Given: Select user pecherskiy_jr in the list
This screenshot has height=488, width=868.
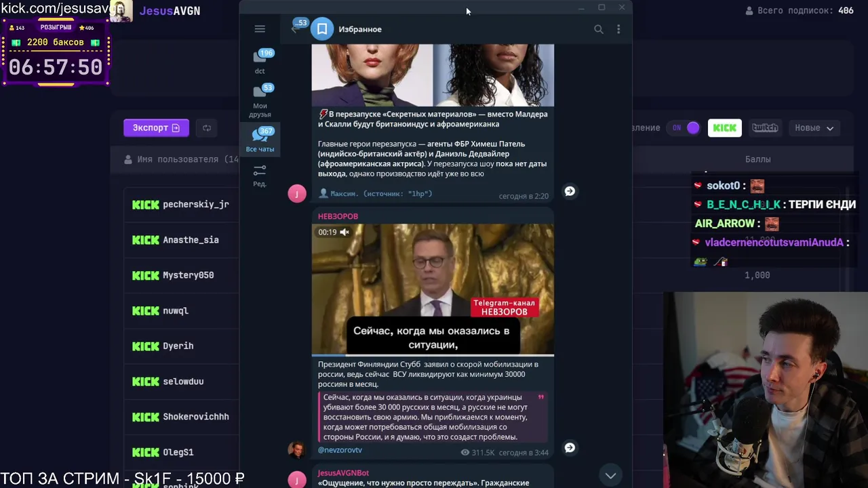Looking at the screenshot, I should point(195,204).
